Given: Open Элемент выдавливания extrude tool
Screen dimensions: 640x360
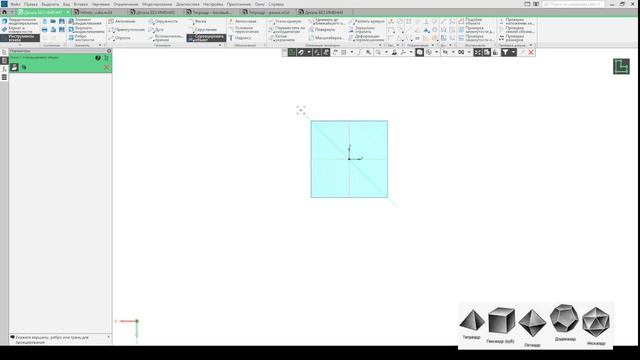Looking at the screenshot, I should pos(86,21).
